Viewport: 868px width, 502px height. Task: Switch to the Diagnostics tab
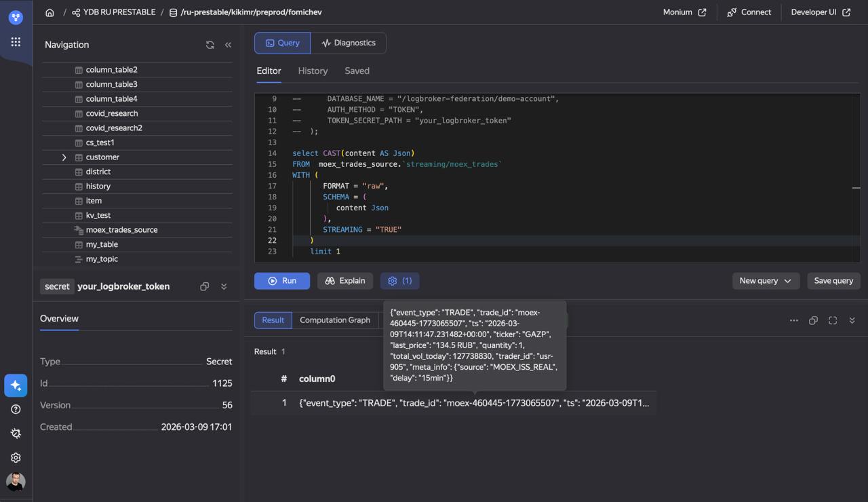pyautogui.click(x=349, y=43)
